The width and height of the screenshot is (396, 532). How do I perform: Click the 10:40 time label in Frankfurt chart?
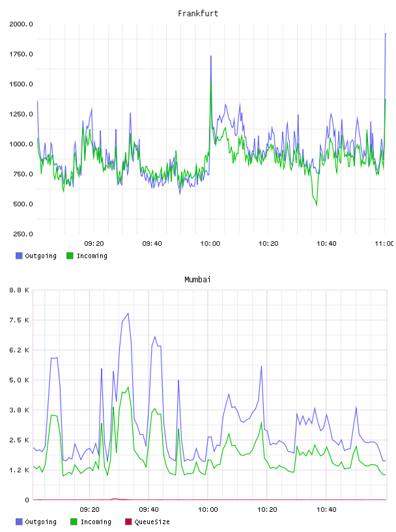(326, 244)
